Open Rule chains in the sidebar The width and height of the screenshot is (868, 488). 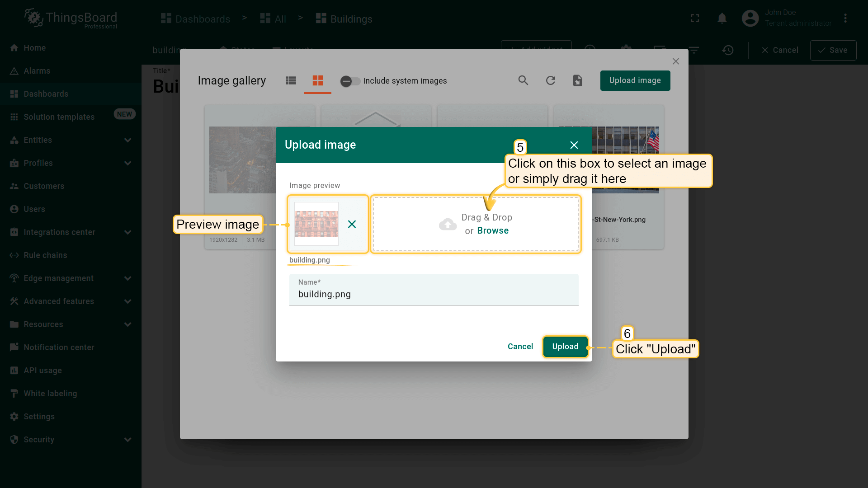tap(45, 255)
